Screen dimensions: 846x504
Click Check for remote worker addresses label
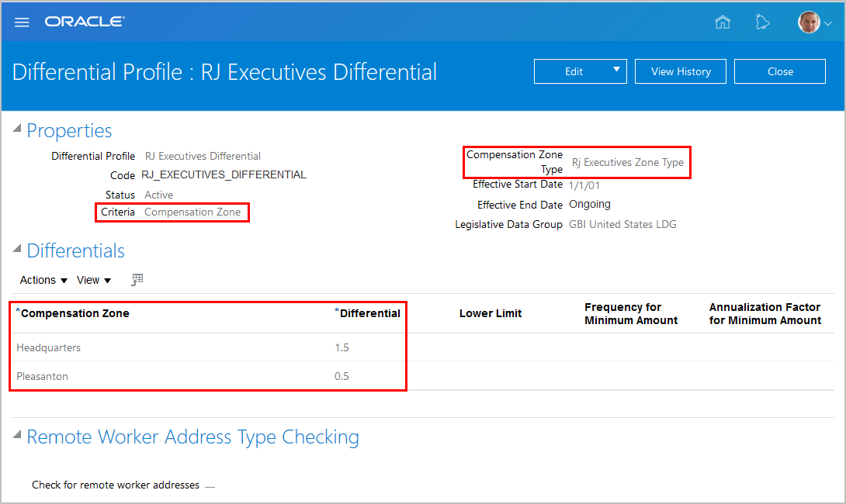point(116,485)
